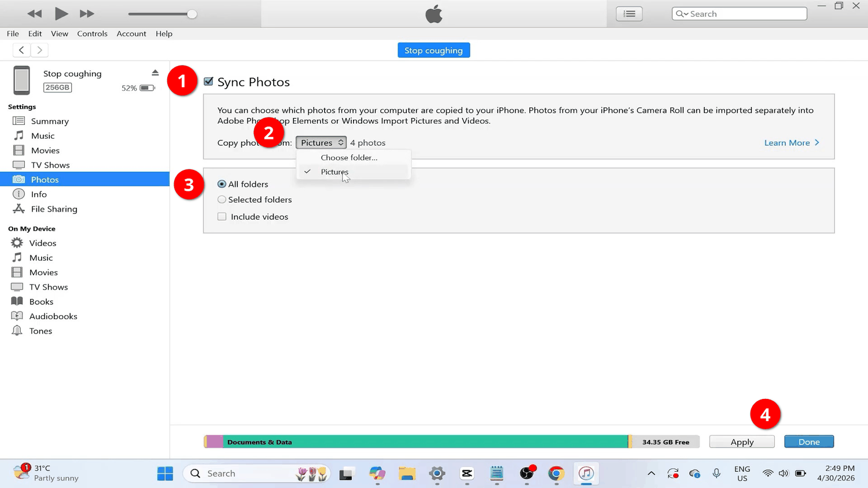Enable the Include videos checkbox

coord(222,216)
